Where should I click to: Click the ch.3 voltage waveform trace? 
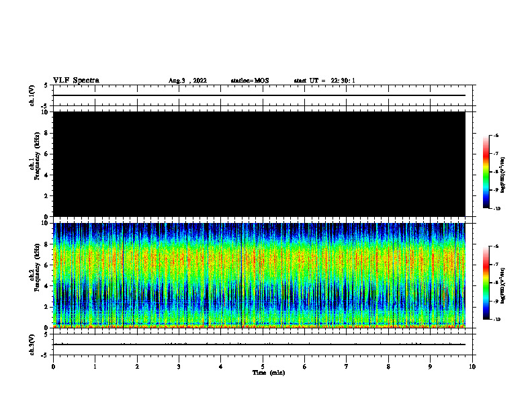[259, 345]
